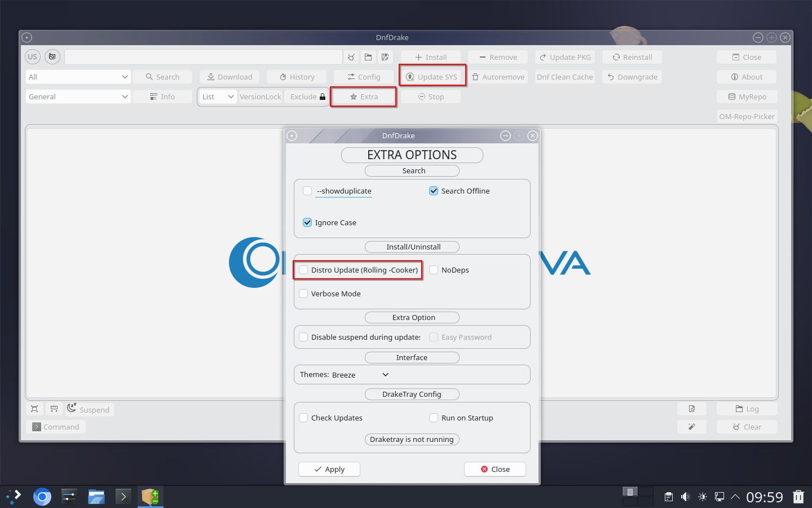This screenshot has height=508, width=812.
Task: Open the General category dropdown
Action: 78,97
